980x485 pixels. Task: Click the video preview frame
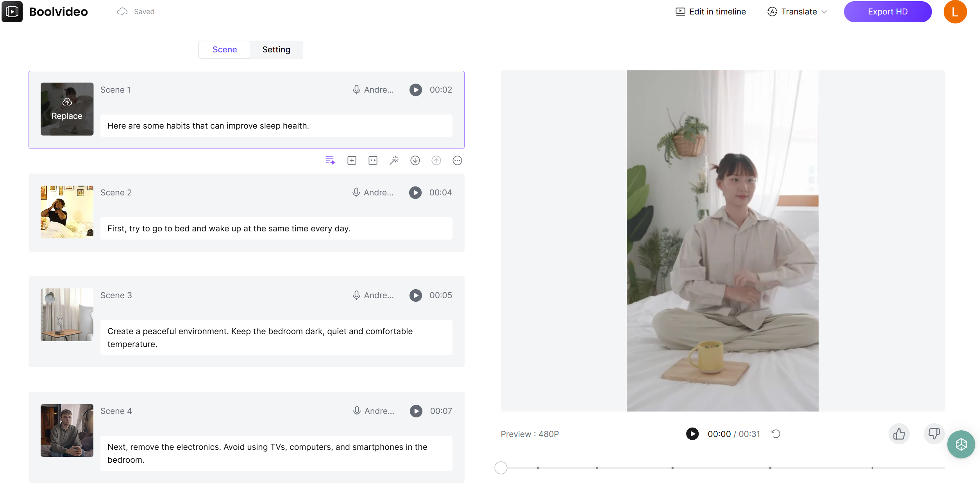722,241
